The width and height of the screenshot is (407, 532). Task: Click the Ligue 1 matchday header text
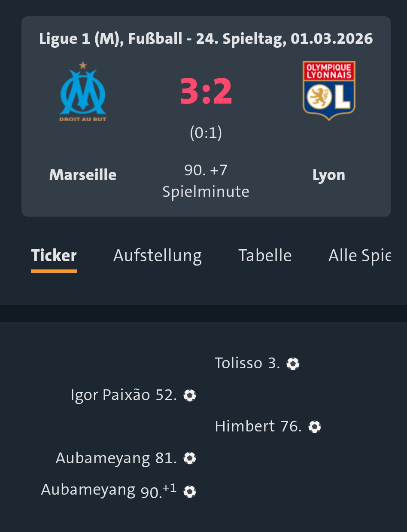pyautogui.click(x=206, y=39)
